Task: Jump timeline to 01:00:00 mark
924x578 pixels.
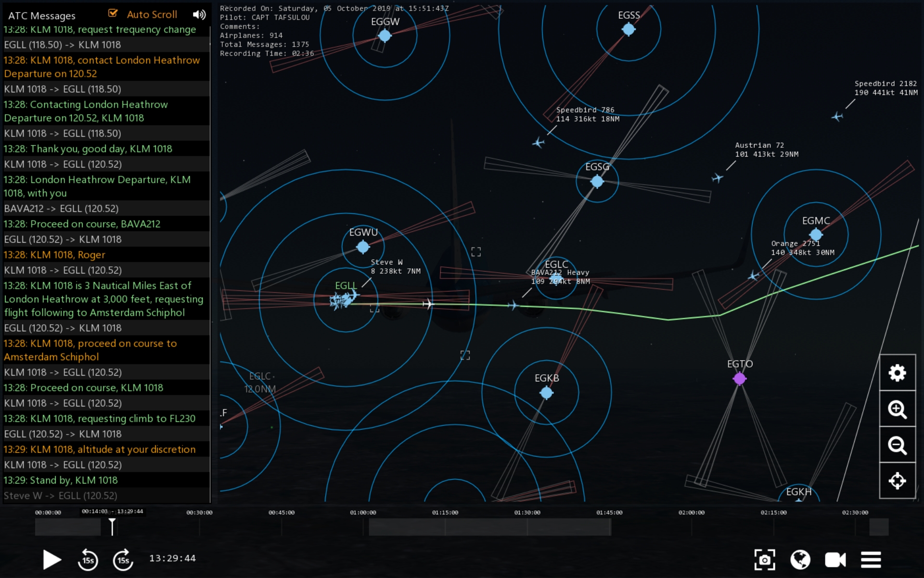Action: [x=363, y=526]
